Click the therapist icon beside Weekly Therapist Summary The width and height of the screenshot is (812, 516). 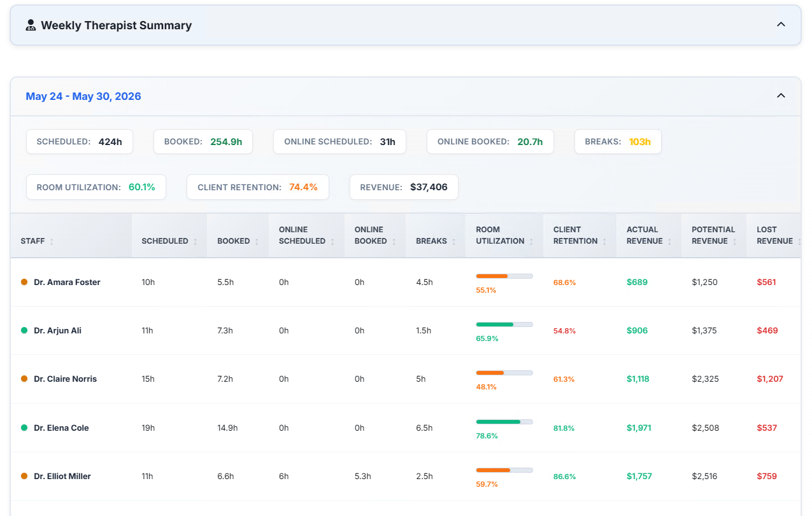31,25
